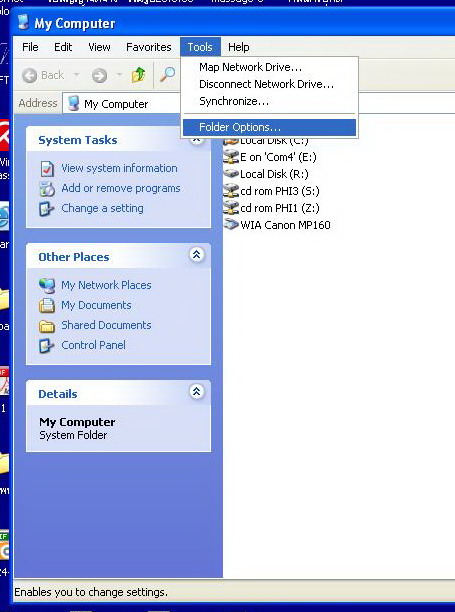Go to Control Panel link
The width and height of the screenshot is (455, 612).
pyautogui.click(x=94, y=345)
